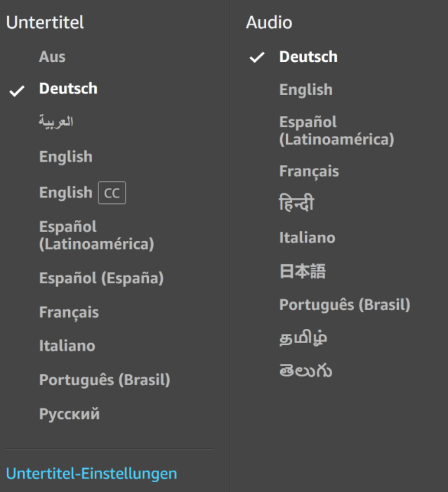448x492 pixels.
Task: Select Arabic subtitles
Action: tap(56, 122)
